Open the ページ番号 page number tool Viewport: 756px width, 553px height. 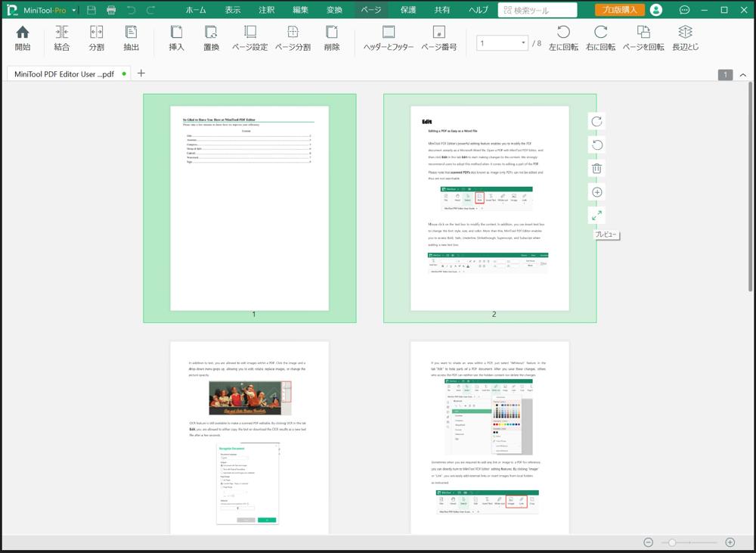pos(438,38)
